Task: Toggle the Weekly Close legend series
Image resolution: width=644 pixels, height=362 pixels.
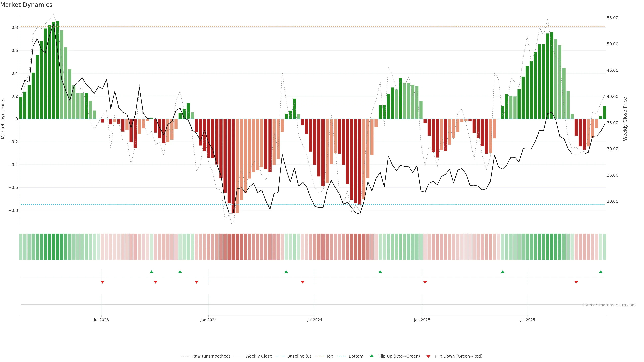Action: tap(258, 356)
